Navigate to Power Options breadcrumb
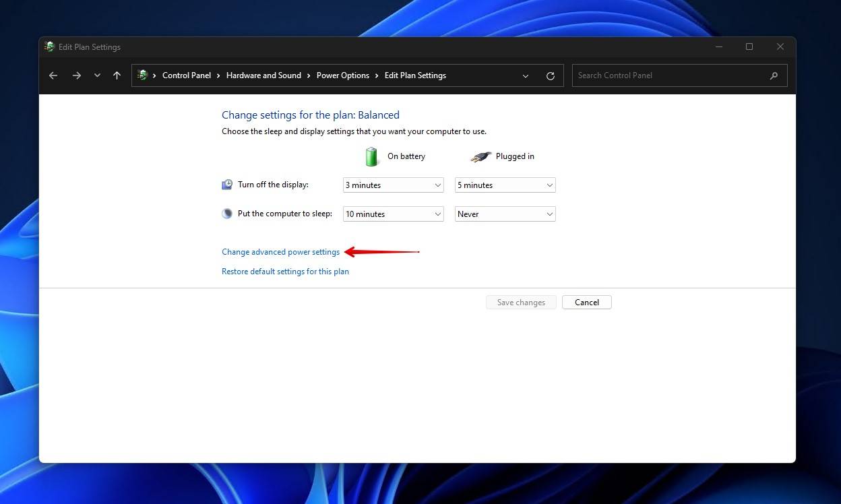841x504 pixels. (x=343, y=75)
